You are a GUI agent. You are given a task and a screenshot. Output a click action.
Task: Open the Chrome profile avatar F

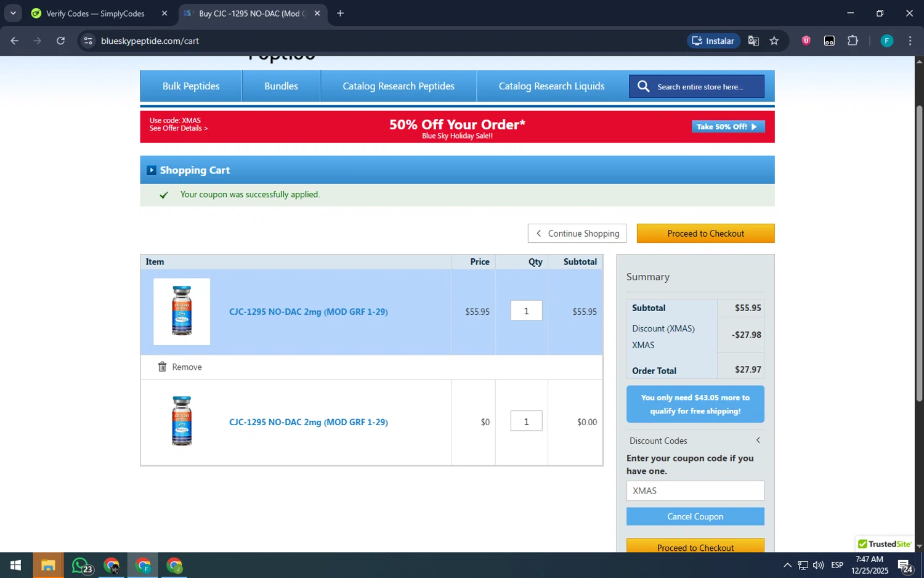(886, 41)
